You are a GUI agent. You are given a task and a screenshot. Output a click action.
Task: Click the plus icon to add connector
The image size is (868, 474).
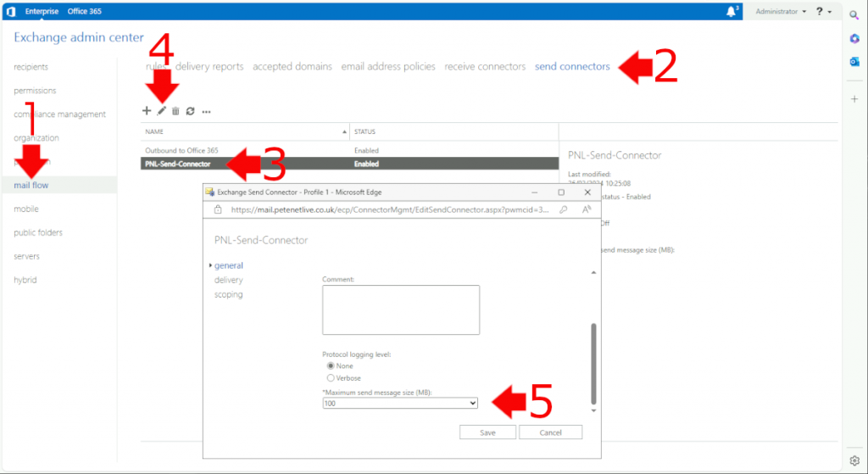pos(147,111)
